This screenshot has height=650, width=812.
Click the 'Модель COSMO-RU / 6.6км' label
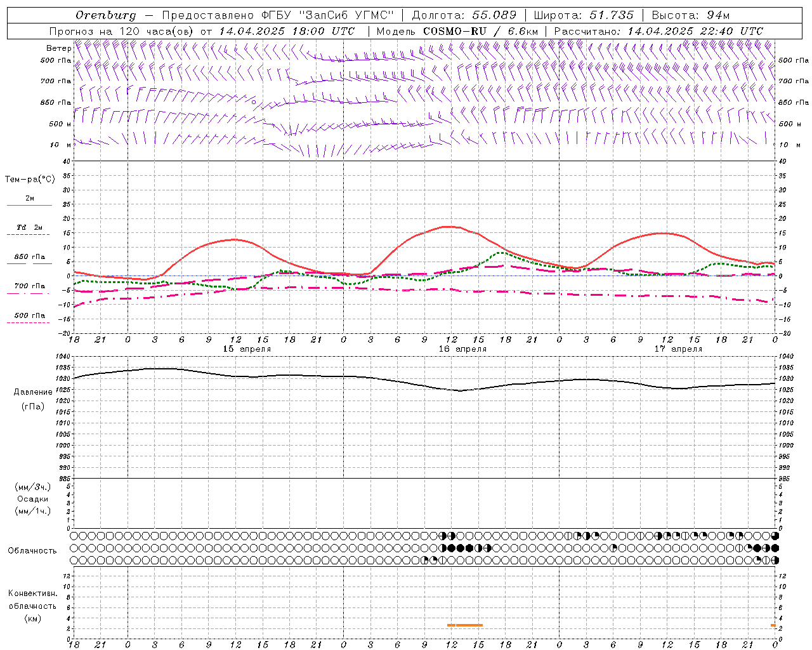[x=457, y=31]
